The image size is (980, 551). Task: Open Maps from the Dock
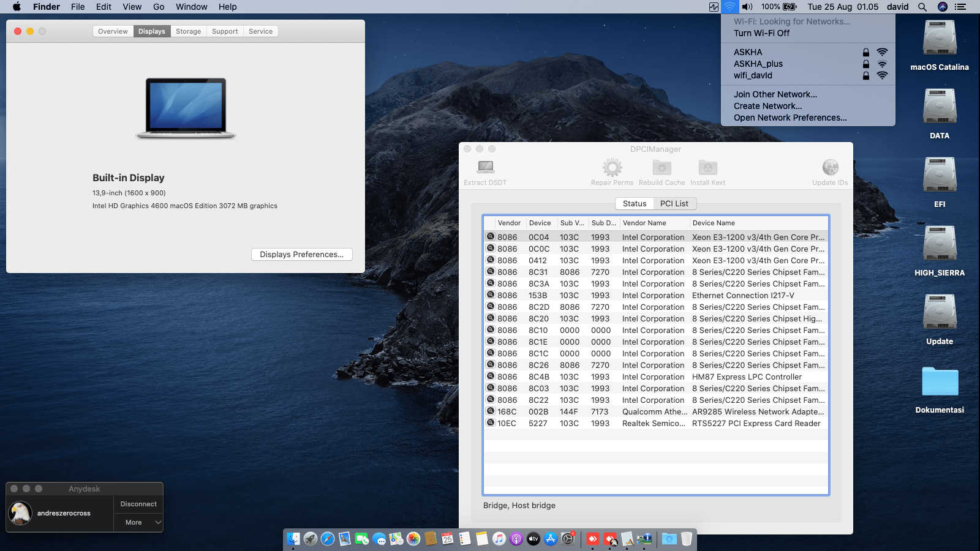click(396, 539)
